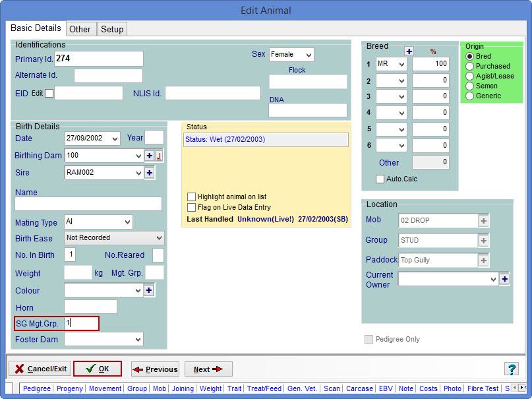Select the Purchased origin option

tap(470, 66)
